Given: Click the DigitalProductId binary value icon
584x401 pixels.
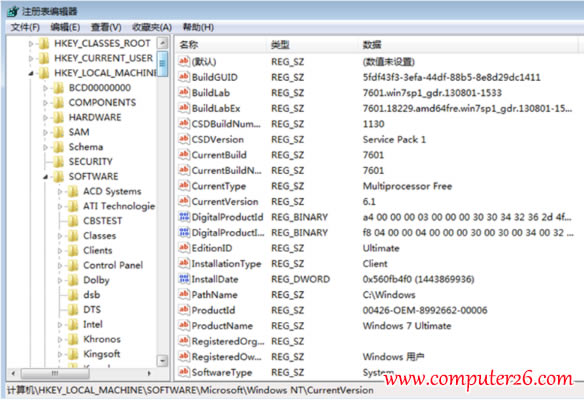Looking at the screenshot, I should coord(184,217).
